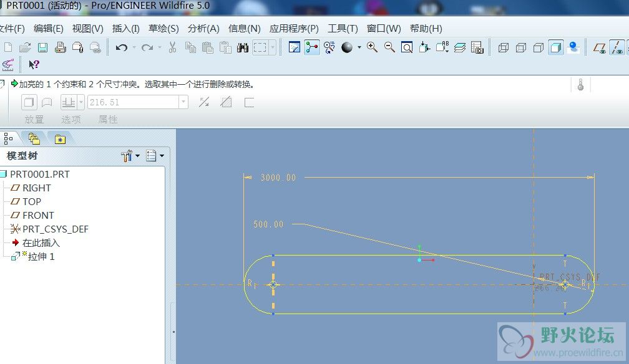
Task: Switch to the folder browser tab
Action: tap(34, 139)
